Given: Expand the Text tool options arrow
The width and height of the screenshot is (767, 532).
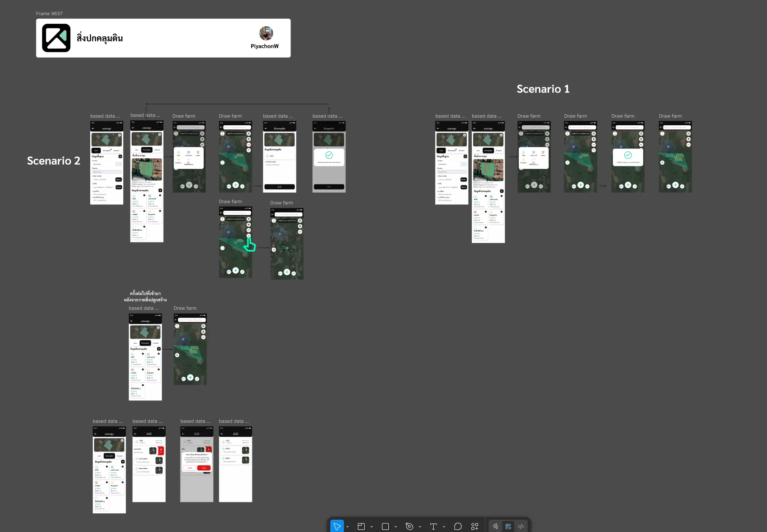Looking at the screenshot, I should point(444,527).
